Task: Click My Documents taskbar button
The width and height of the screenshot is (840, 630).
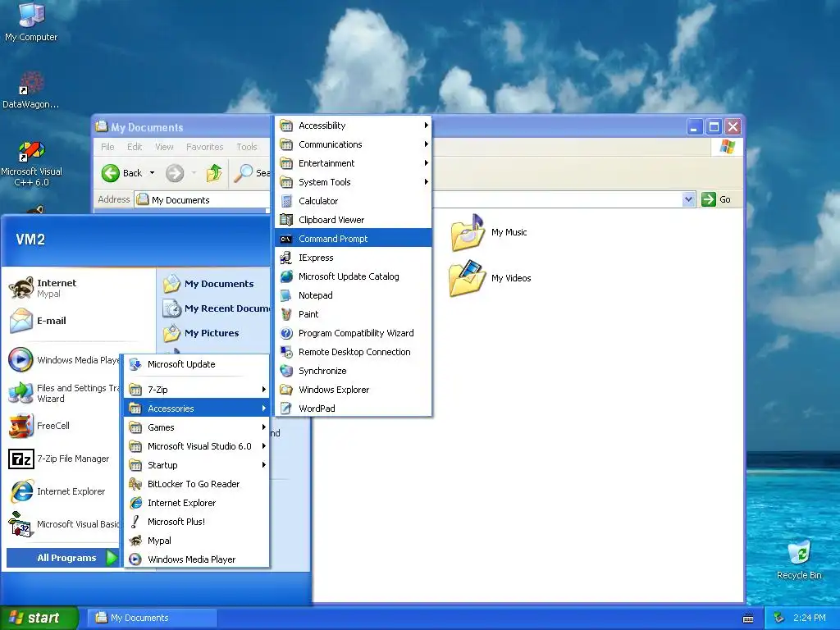Action: coord(152,618)
